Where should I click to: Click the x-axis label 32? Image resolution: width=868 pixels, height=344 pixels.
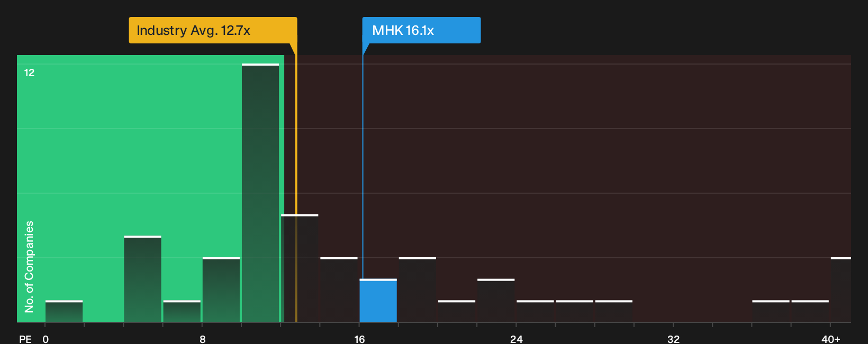click(673, 339)
